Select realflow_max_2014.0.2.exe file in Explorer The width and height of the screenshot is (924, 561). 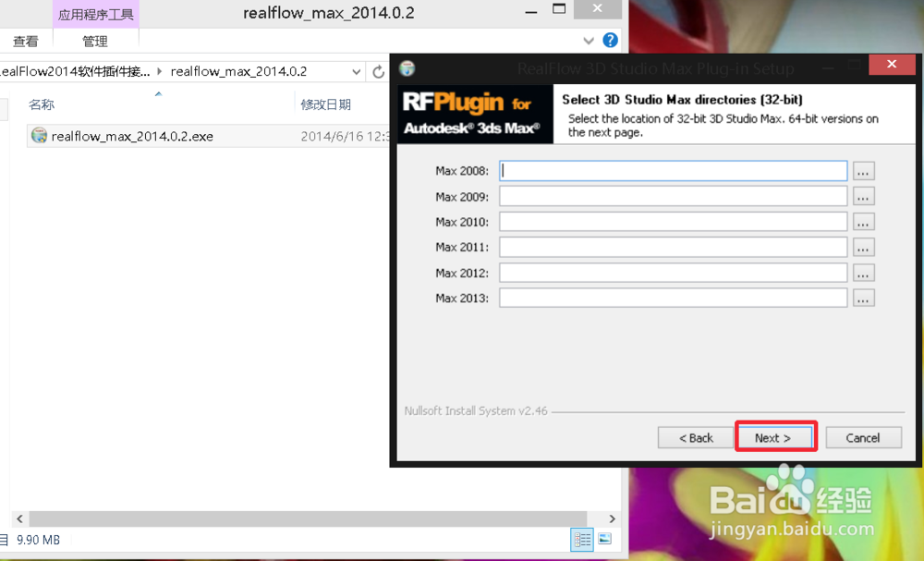tap(132, 136)
